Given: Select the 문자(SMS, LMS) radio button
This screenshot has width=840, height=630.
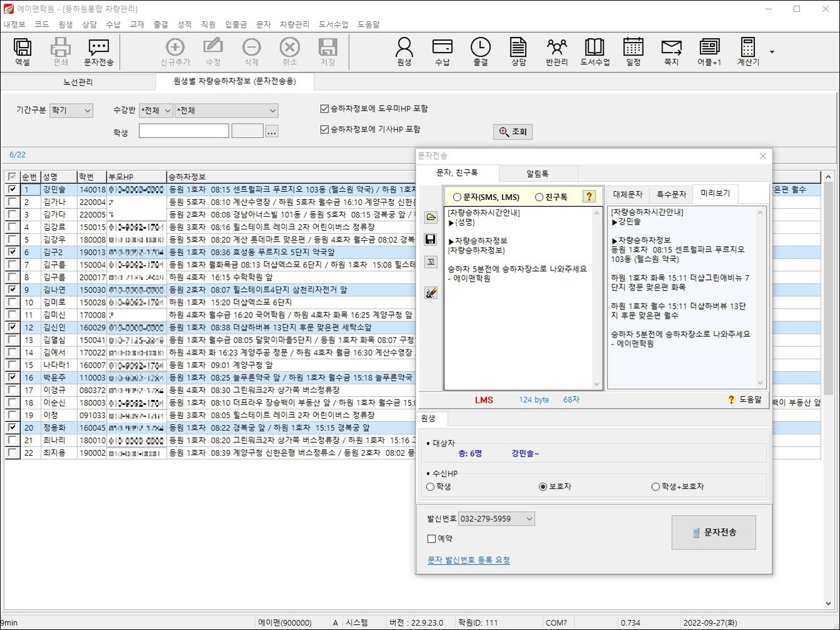Looking at the screenshot, I should pos(457,197).
